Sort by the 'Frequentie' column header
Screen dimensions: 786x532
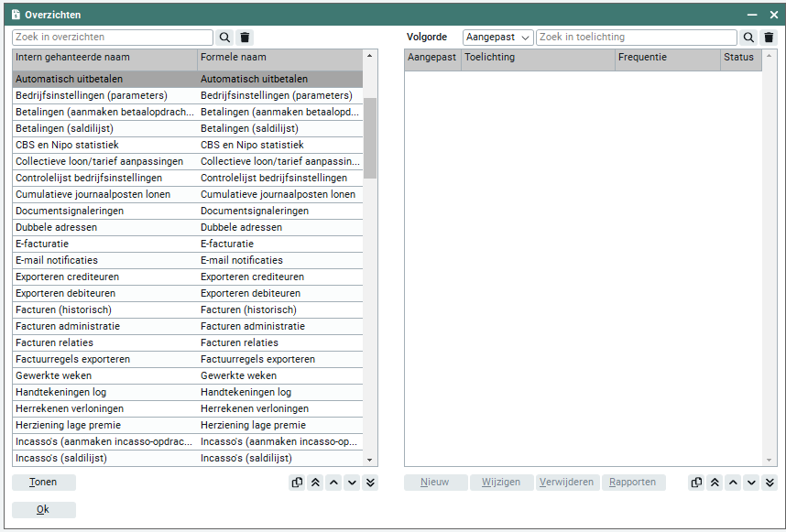click(667, 58)
